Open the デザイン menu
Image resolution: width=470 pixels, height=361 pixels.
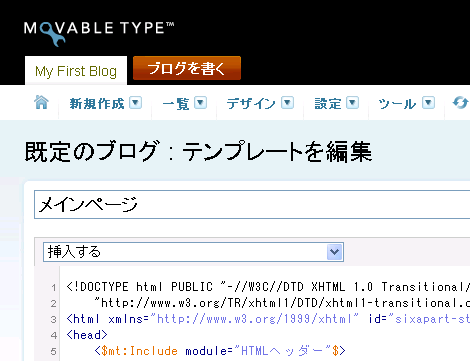coord(251,104)
